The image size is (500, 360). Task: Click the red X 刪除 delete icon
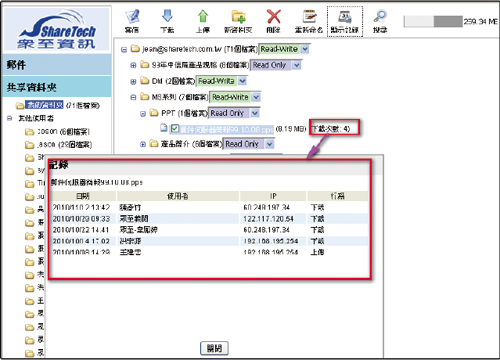point(274,16)
